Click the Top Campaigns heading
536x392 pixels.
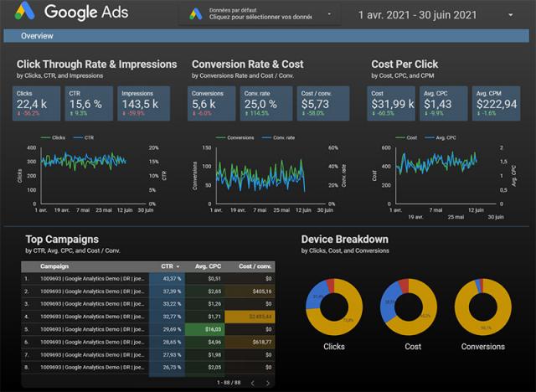62,240
